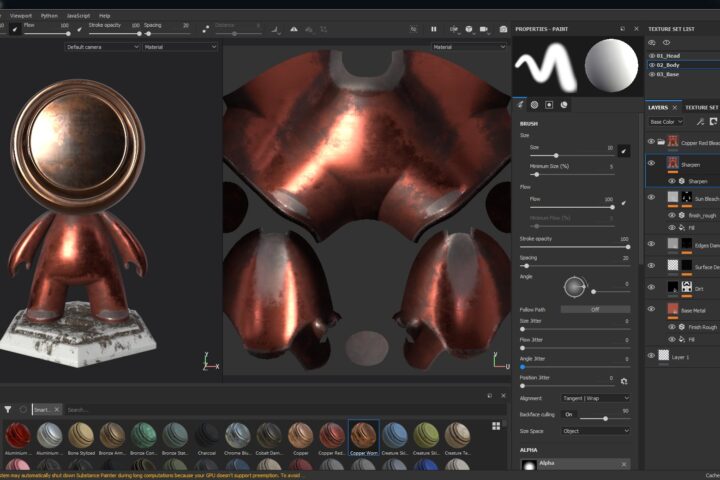This screenshot has height=480, width=720.
Task: Select the Finish Rough filter under Base Metal
Action: (x=703, y=327)
